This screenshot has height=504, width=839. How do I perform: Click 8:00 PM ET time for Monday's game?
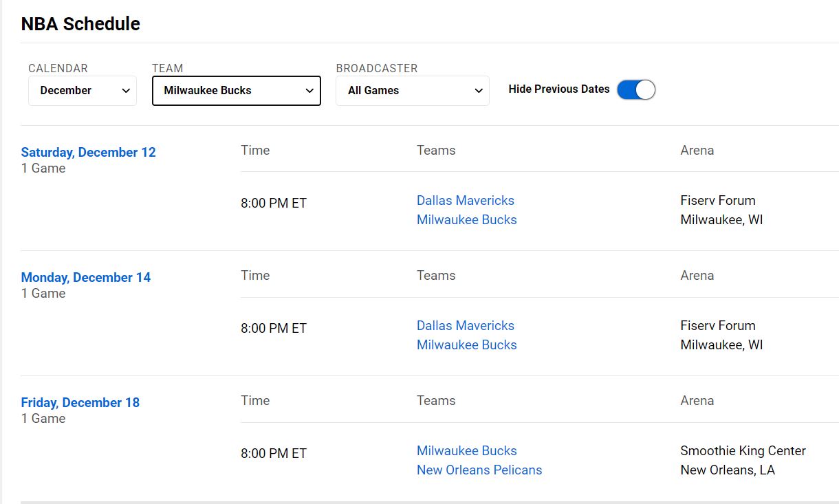pos(274,329)
